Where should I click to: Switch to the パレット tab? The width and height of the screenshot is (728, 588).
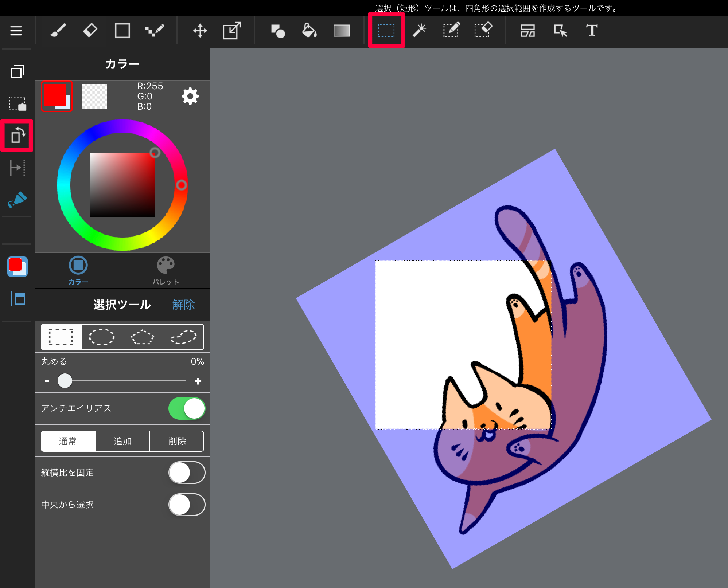point(166,270)
